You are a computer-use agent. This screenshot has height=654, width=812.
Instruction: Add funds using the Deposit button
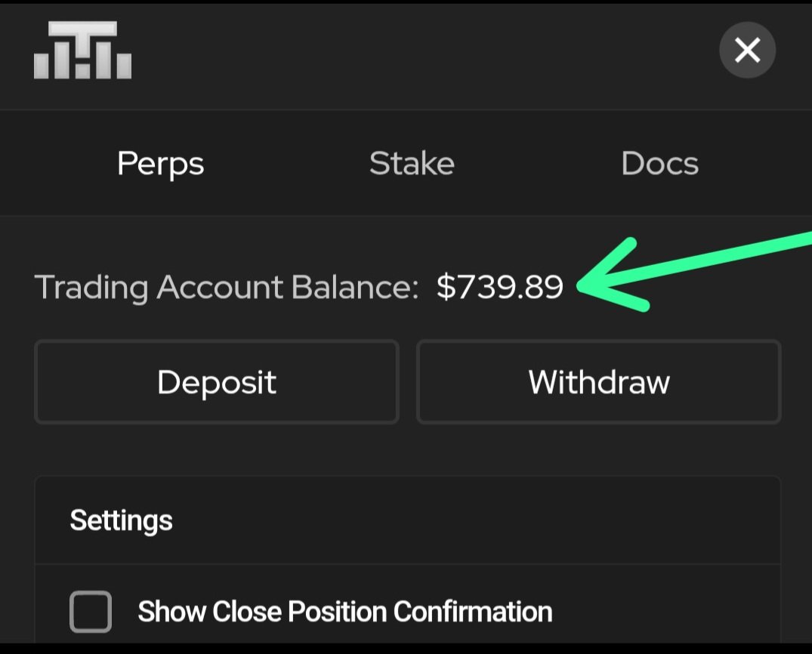217,382
